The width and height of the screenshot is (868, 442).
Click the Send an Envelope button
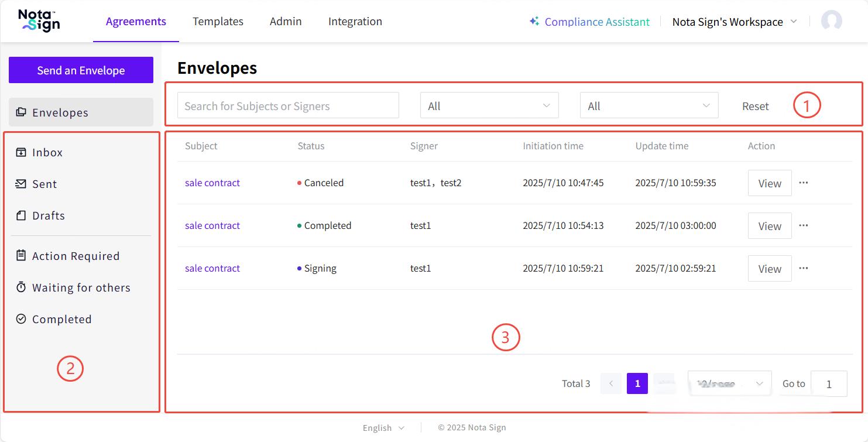click(x=81, y=70)
